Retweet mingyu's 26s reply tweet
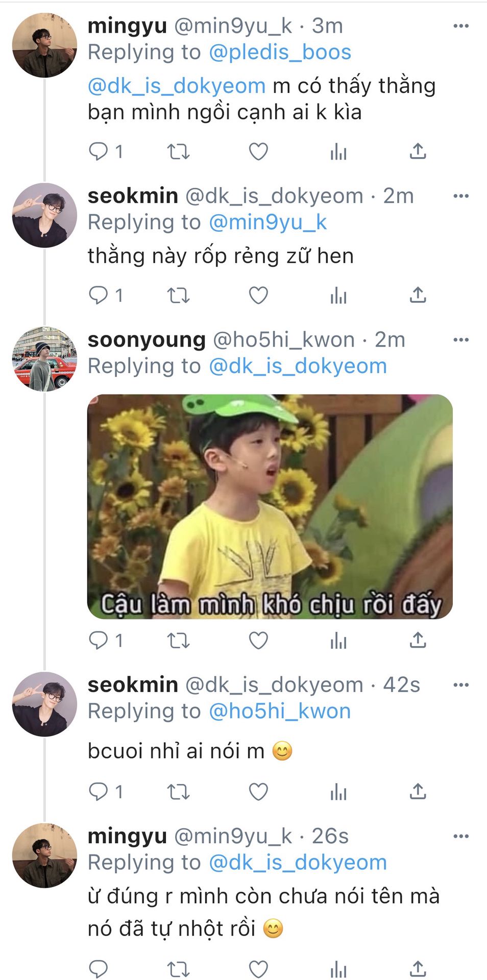487x980 pixels. (x=179, y=968)
